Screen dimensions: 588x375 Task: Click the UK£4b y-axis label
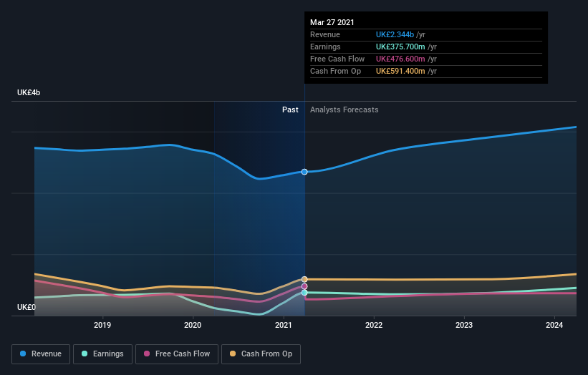(x=29, y=92)
